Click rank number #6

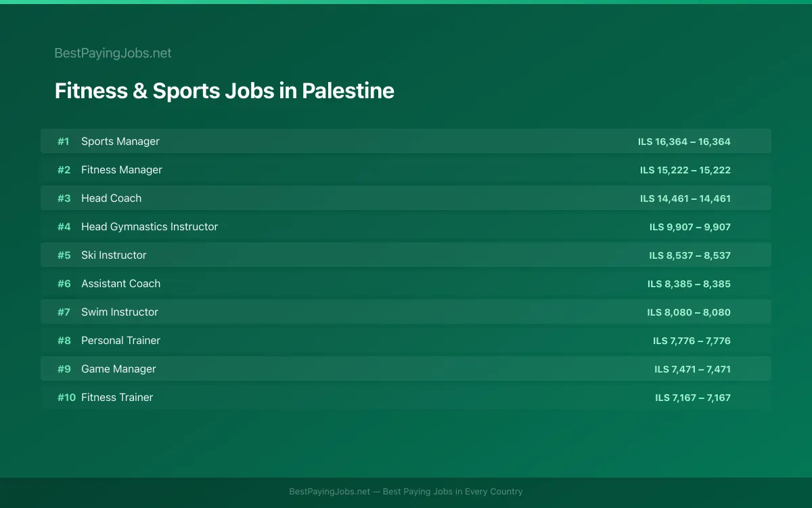pyautogui.click(x=64, y=284)
